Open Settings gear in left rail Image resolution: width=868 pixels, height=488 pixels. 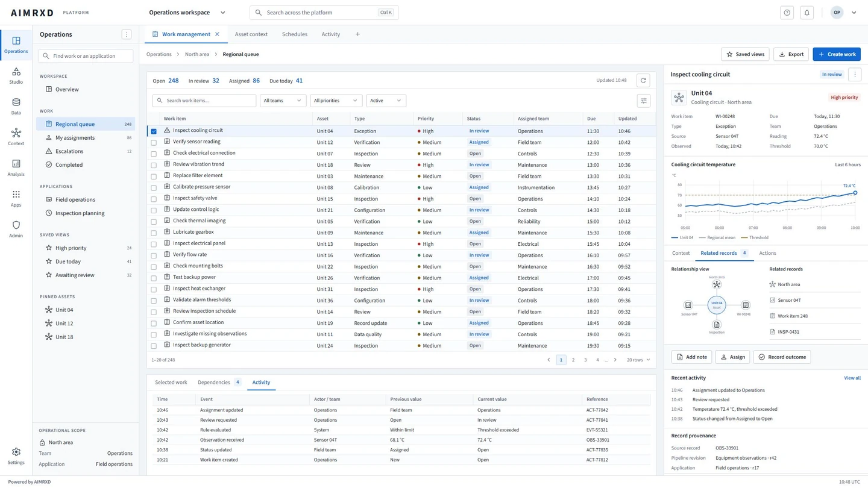point(16,456)
